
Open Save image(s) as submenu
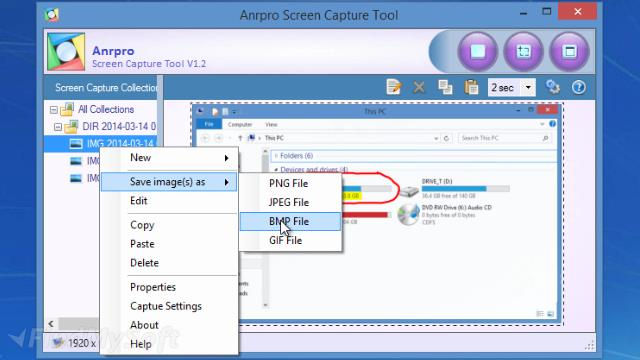coord(169,182)
